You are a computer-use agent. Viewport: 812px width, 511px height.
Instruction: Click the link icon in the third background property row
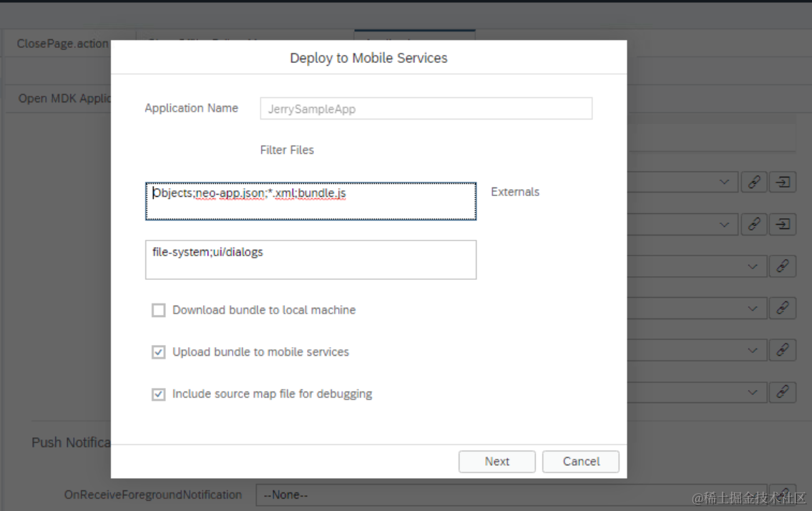click(783, 266)
